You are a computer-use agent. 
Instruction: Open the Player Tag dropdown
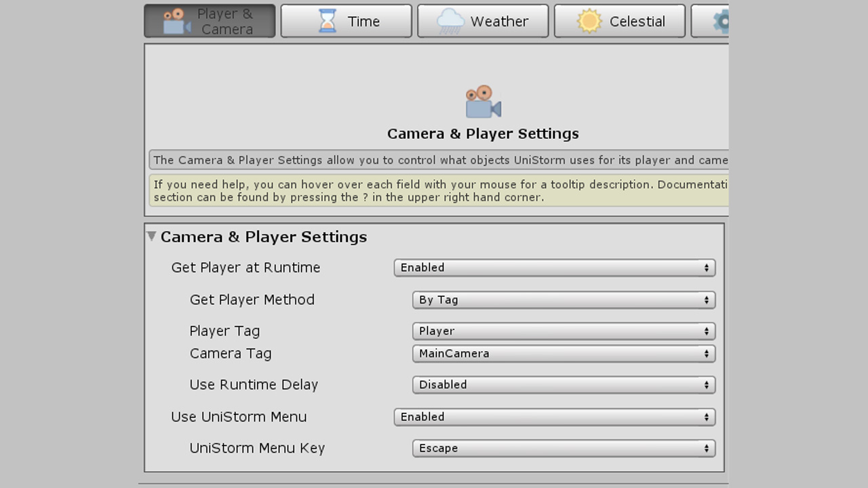564,331
